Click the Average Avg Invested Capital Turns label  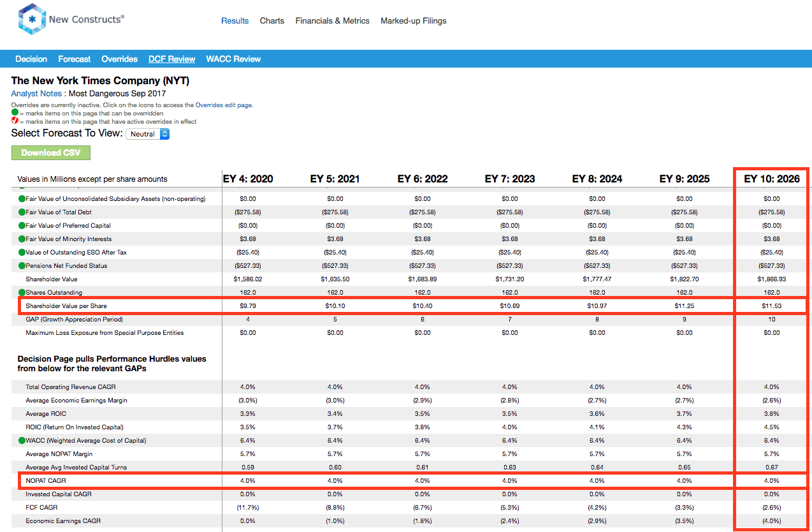click(x=76, y=468)
